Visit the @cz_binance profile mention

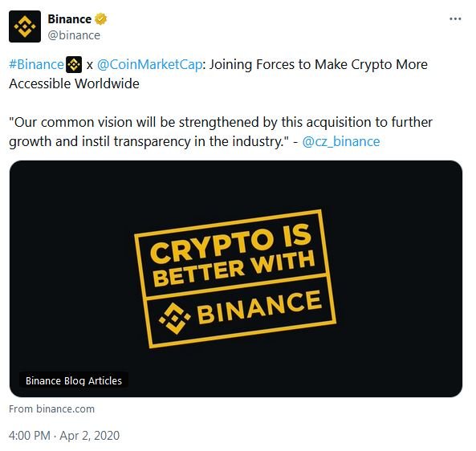point(341,141)
